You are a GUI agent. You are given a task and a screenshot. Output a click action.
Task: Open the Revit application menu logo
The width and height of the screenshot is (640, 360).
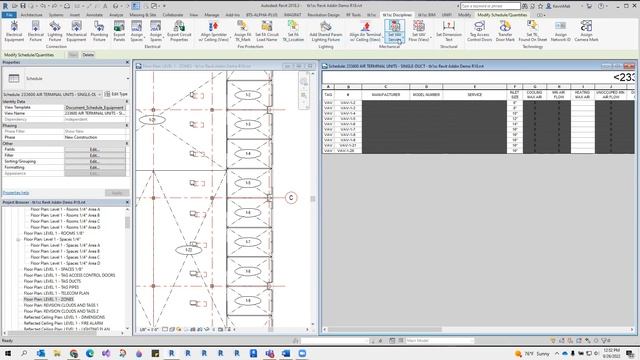coord(5,6)
